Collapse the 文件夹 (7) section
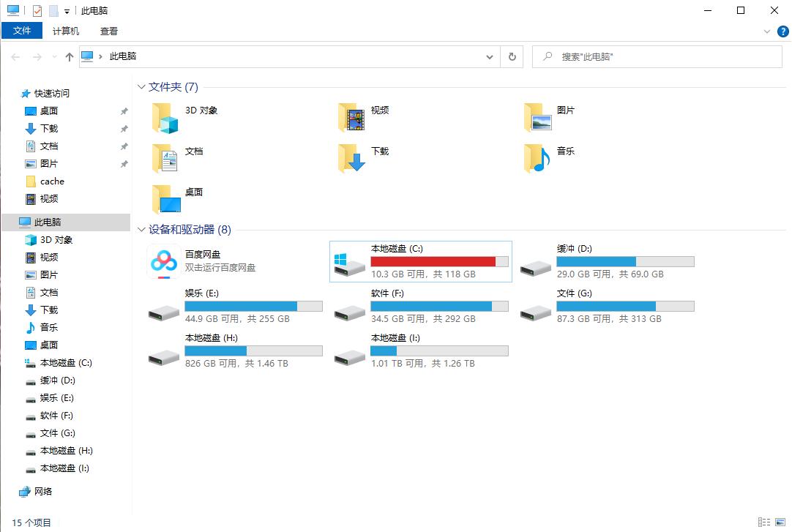Screen dimensions: 792x532 pyautogui.click(x=141, y=86)
